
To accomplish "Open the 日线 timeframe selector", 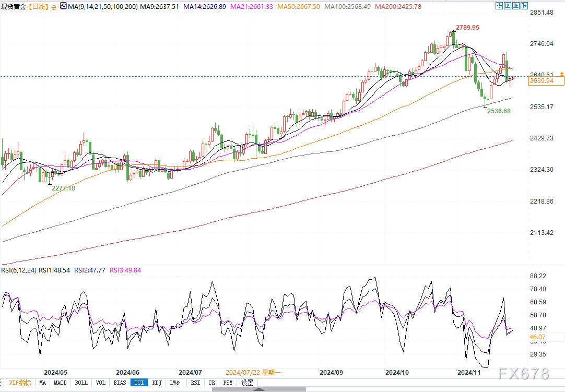I will [x=37, y=6].
